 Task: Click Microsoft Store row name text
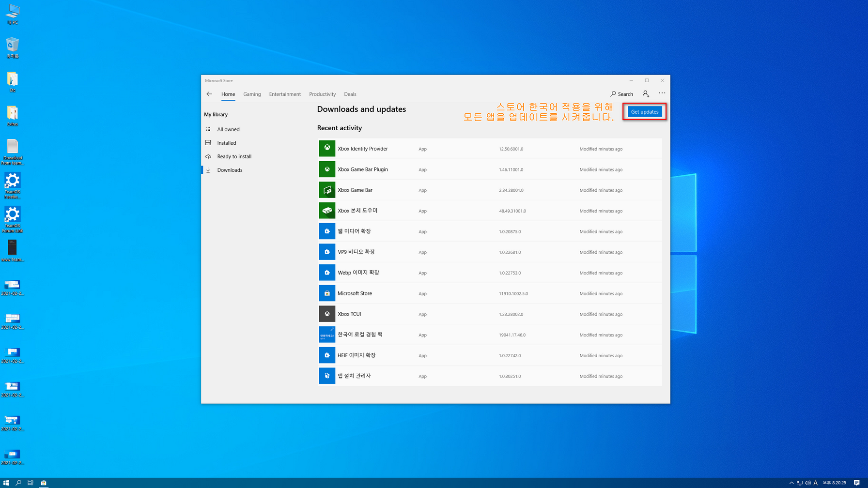pos(355,293)
